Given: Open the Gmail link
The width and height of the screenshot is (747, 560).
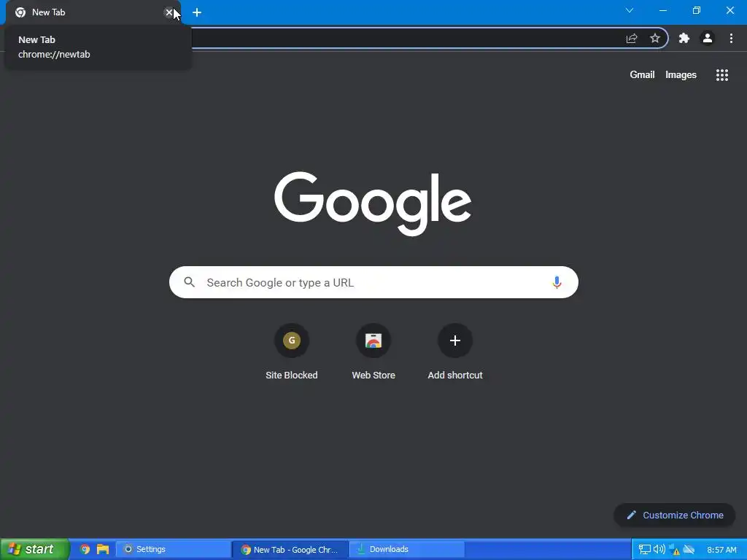Looking at the screenshot, I should point(642,75).
